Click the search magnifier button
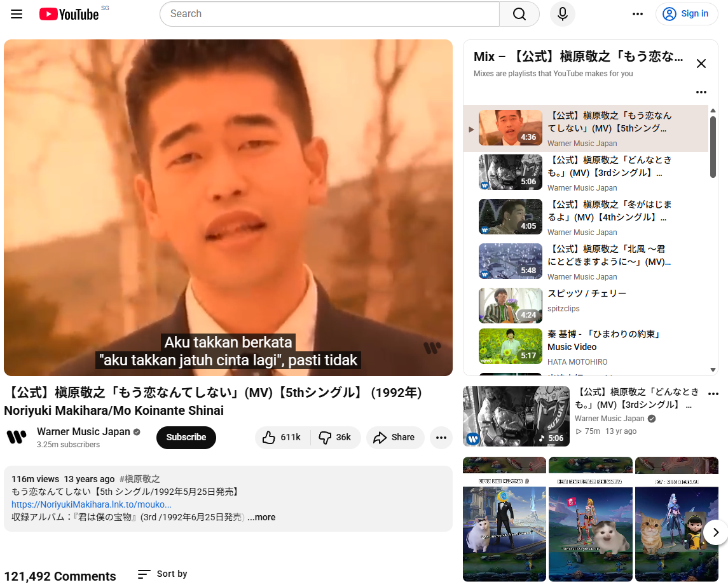Image resolution: width=728 pixels, height=587 pixels. click(x=519, y=14)
